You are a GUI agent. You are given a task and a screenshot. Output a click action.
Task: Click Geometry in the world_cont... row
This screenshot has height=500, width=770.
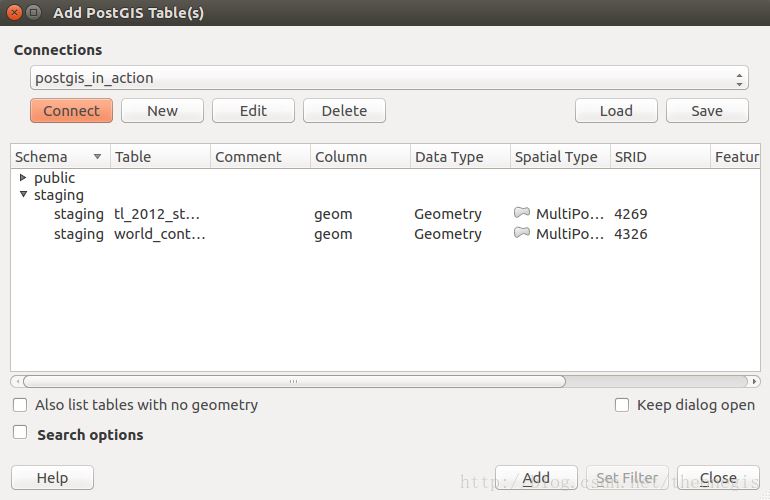pos(448,234)
